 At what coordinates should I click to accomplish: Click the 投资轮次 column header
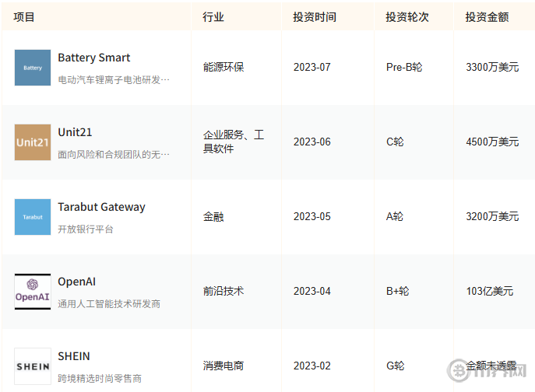[407, 16]
